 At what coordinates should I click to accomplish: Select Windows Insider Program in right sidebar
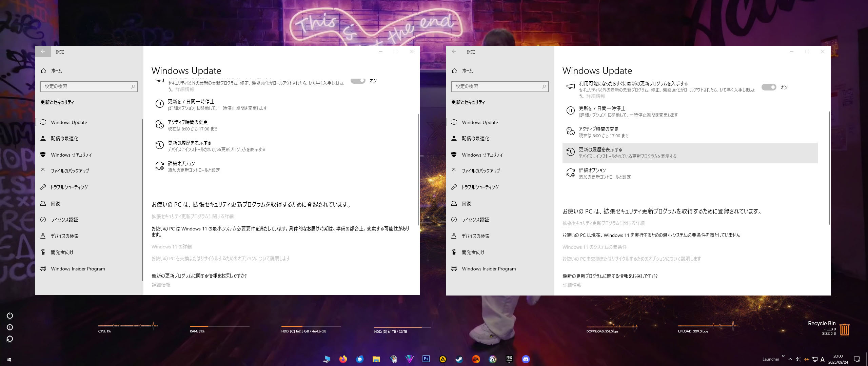point(489,269)
